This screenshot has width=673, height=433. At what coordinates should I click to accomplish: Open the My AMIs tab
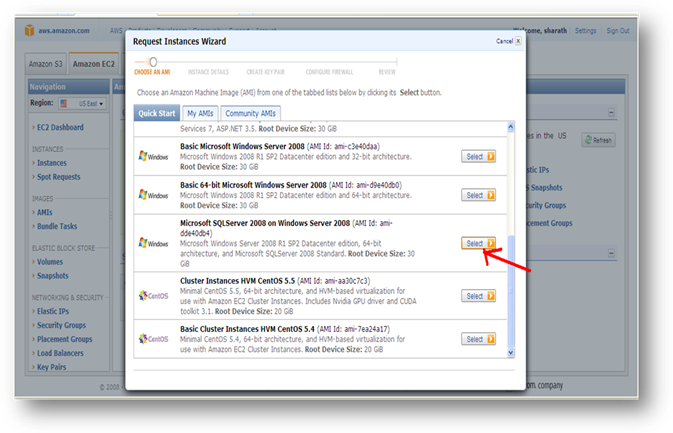(200, 113)
